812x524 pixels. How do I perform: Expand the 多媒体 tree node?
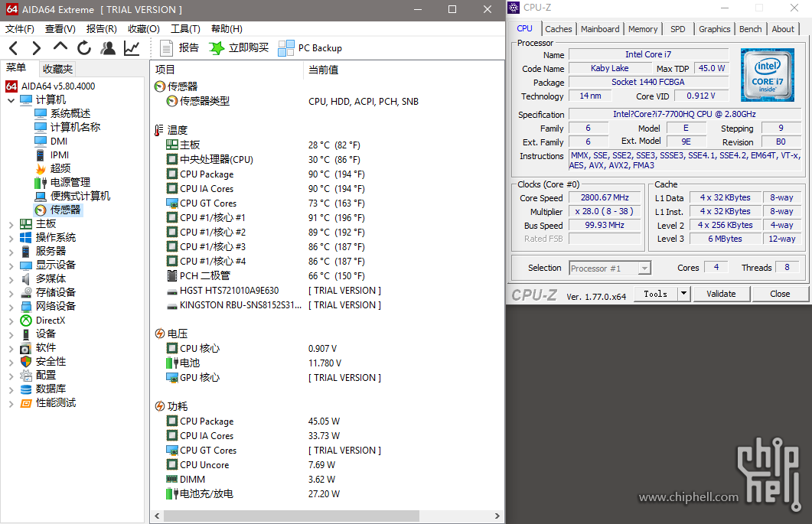(11, 279)
